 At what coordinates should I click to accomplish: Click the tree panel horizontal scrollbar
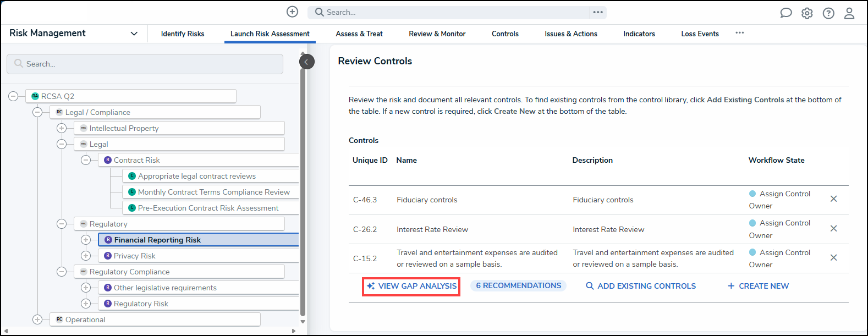click(149, 331)
